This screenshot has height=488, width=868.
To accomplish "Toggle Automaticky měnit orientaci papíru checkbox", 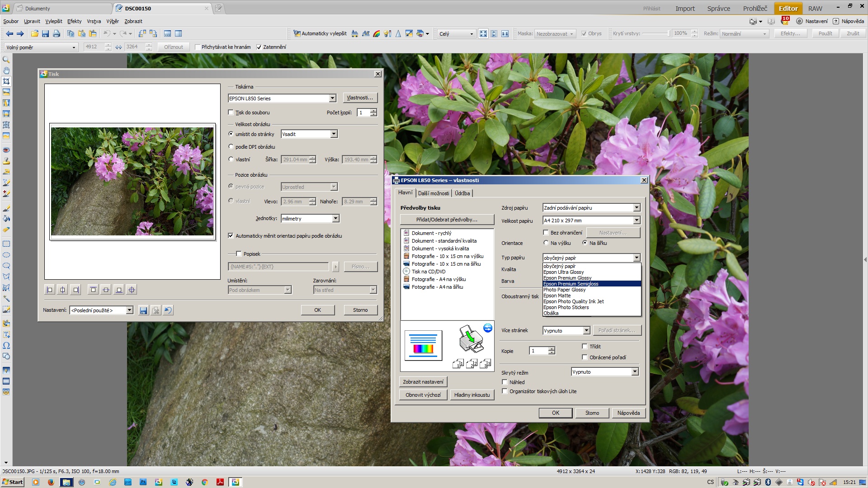I will 231,236.
